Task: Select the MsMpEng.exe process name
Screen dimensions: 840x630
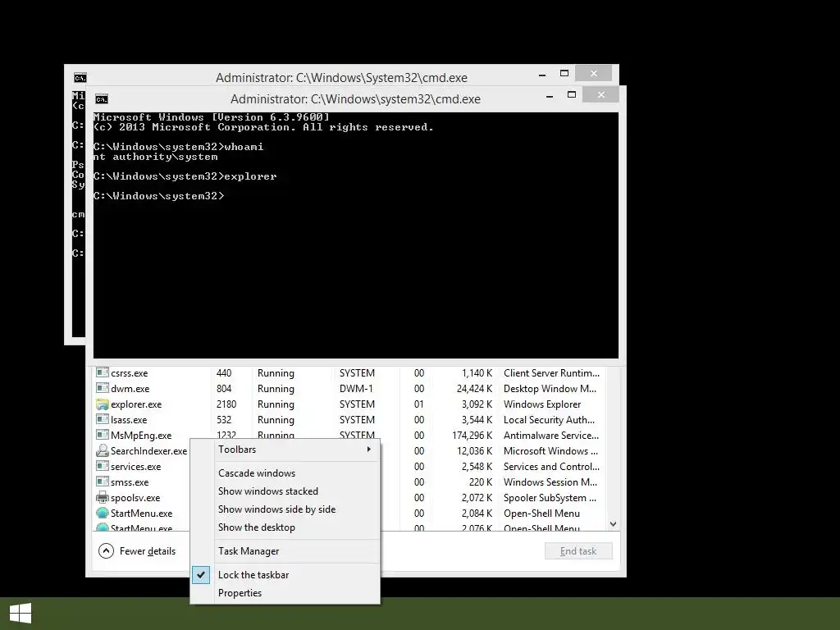Action: tap(141, 435)
